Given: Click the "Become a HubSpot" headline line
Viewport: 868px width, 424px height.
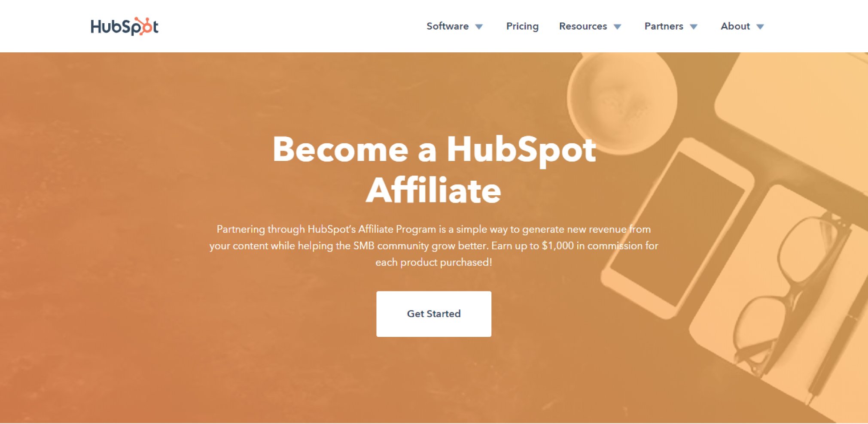Looking at the screenshot, I should click(434, 149).
